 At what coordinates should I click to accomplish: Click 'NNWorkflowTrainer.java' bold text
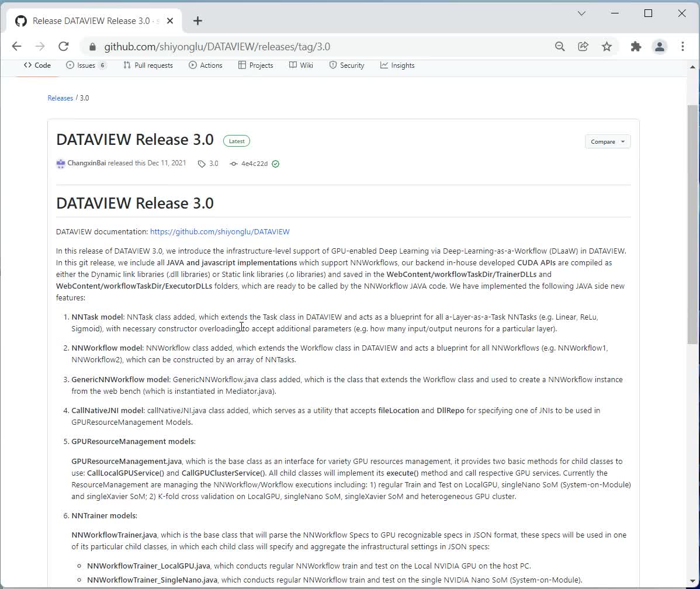point(115,535)
